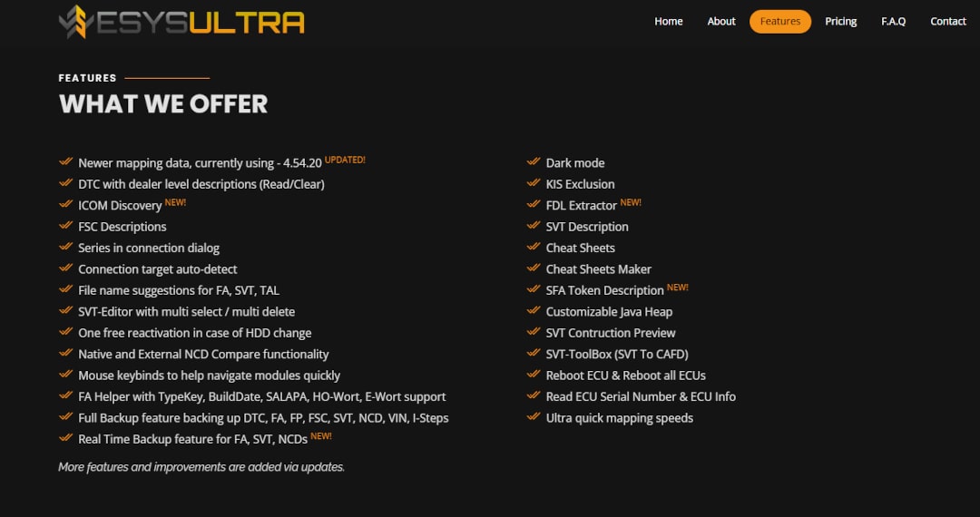Open the Home menu item

click(669, 22)
